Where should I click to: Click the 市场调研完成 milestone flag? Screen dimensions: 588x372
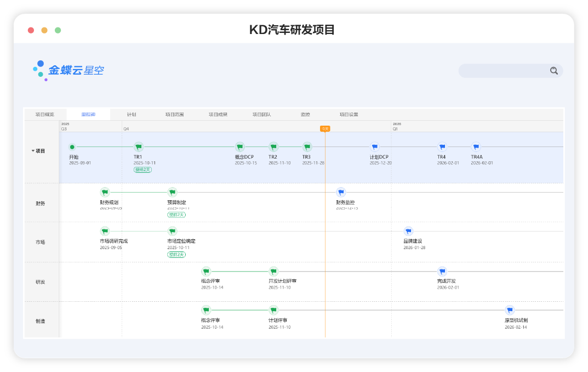click(x=104, y=230)
